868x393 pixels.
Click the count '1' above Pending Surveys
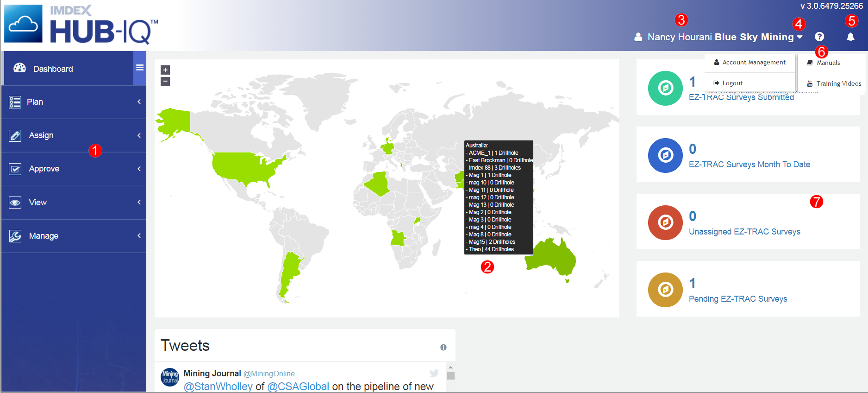(x=693, y=283)
